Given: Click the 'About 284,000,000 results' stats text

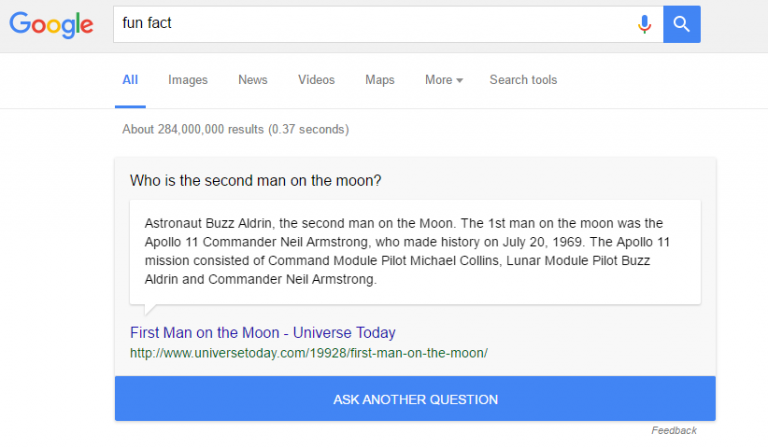Looking at the screenshot, I should pos(235,129).
